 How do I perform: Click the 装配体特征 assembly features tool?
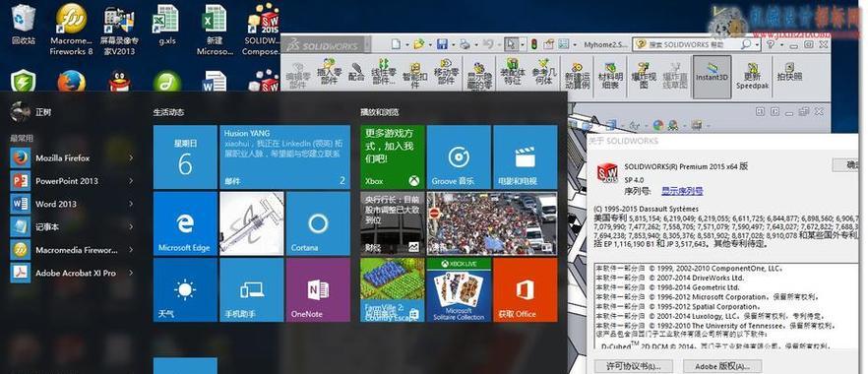point(512,72)
